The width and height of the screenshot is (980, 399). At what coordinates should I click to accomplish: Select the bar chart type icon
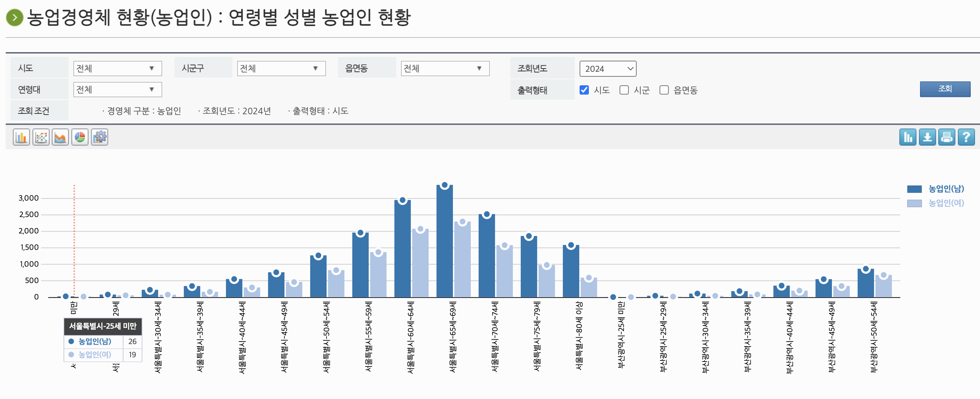pos(21,137)
